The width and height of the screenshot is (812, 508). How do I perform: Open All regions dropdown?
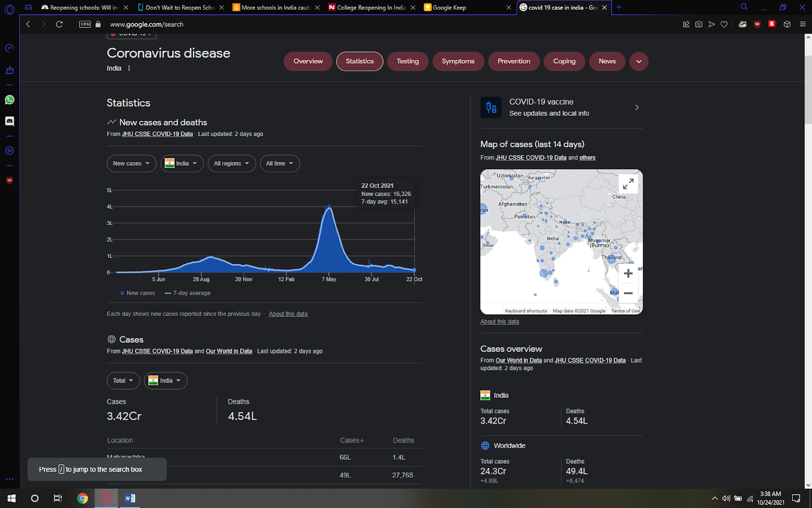[232, 164]
